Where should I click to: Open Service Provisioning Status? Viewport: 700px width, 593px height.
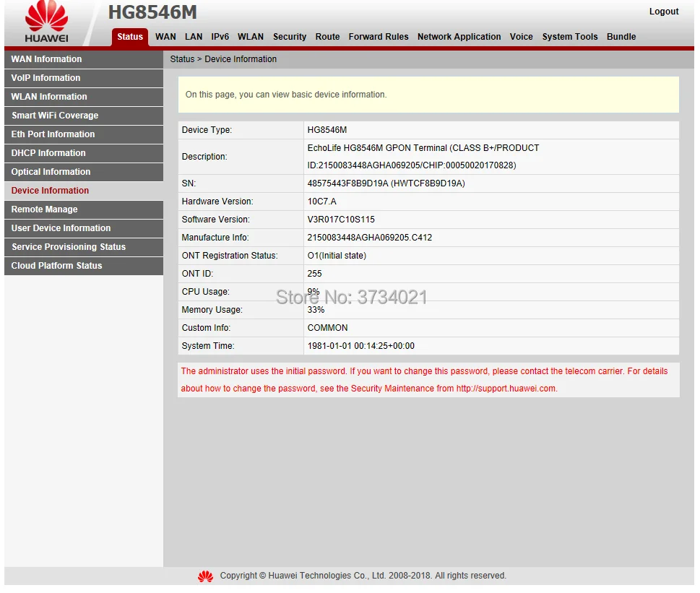(84, 247)
